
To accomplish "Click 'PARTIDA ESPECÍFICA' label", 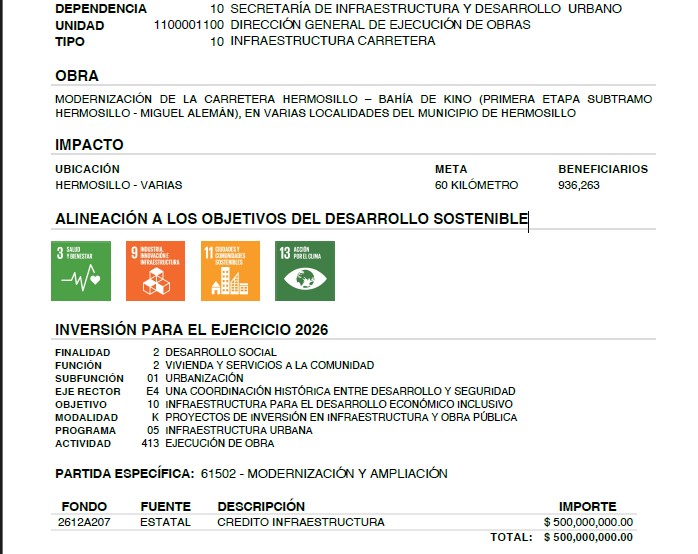I will 123,473.
